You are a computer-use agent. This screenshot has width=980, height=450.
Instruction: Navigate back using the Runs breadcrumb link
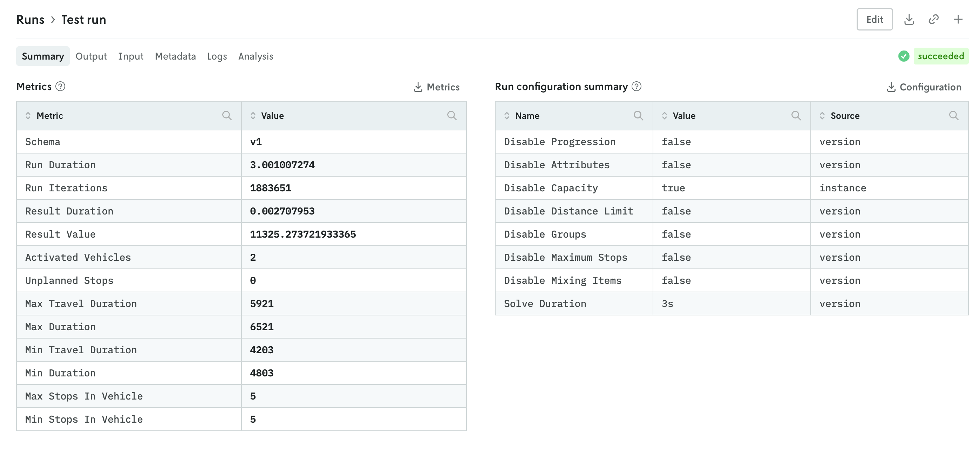[x=30, y=19]
